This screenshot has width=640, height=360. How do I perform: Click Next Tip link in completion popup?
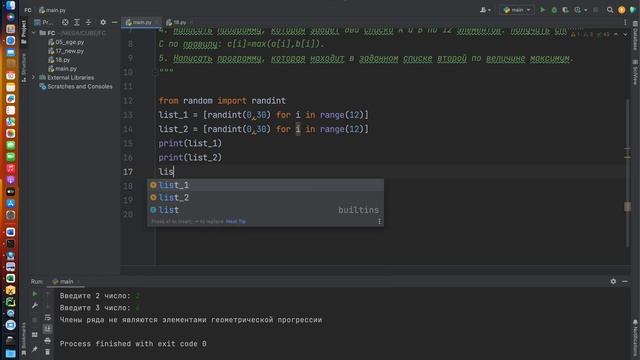[236, 221]
